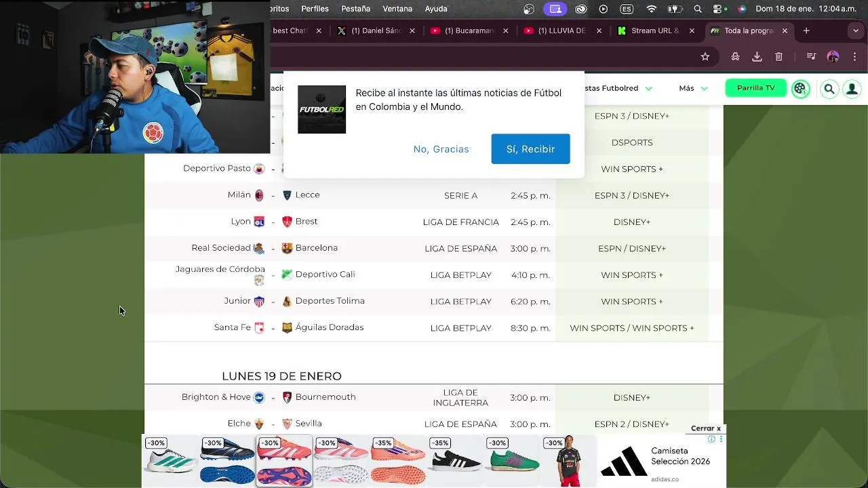The height and width of the screenshot is (488, 868).
Task: Open the Pestaña menu
Action: click(x=355, y=9)
